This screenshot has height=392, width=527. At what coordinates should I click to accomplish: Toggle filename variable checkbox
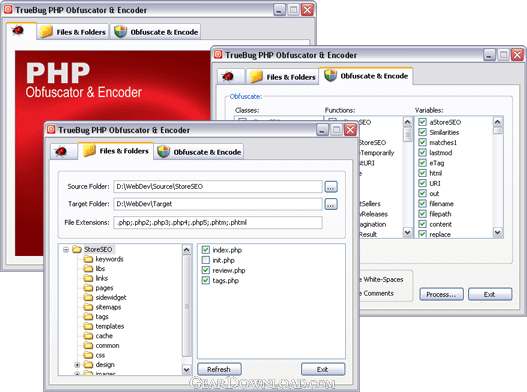coord(422,204)
